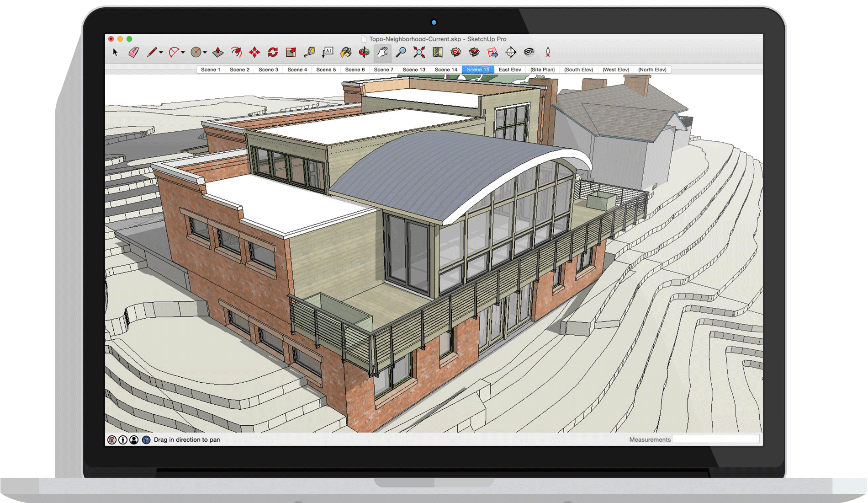The image size is (868, 503).
Task: Select the Text annotation tool
Action: pos(328,53)
